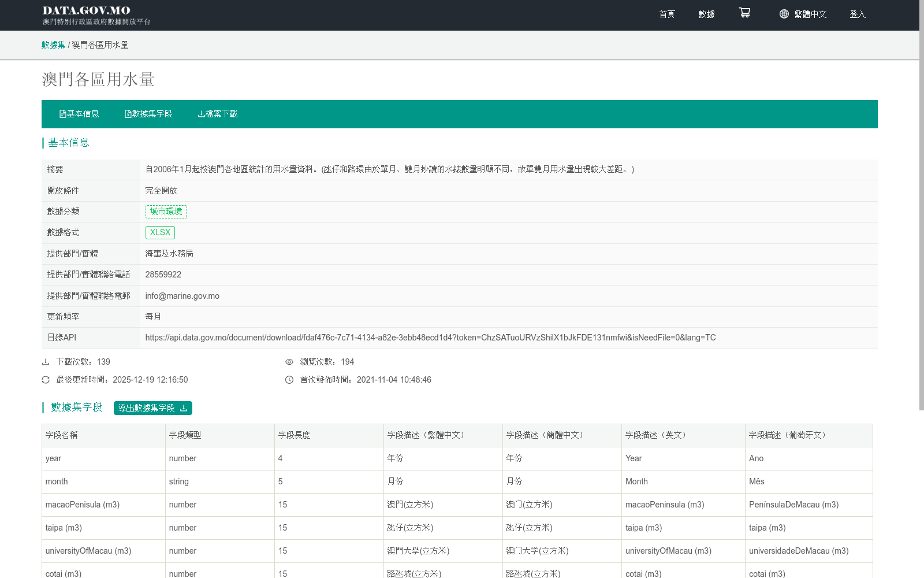Click the month field name cell
The width and height of the screenshot is (924, 578).
(103, 481)
